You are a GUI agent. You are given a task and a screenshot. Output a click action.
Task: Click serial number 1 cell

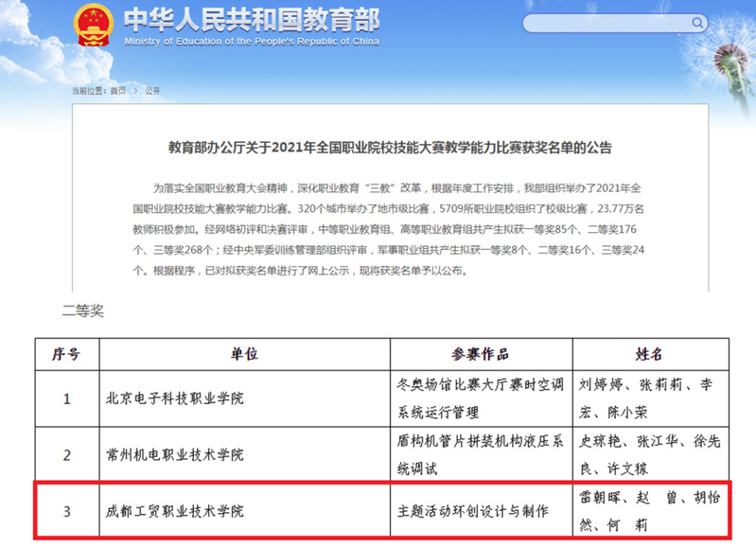click(x=66, y=398)
